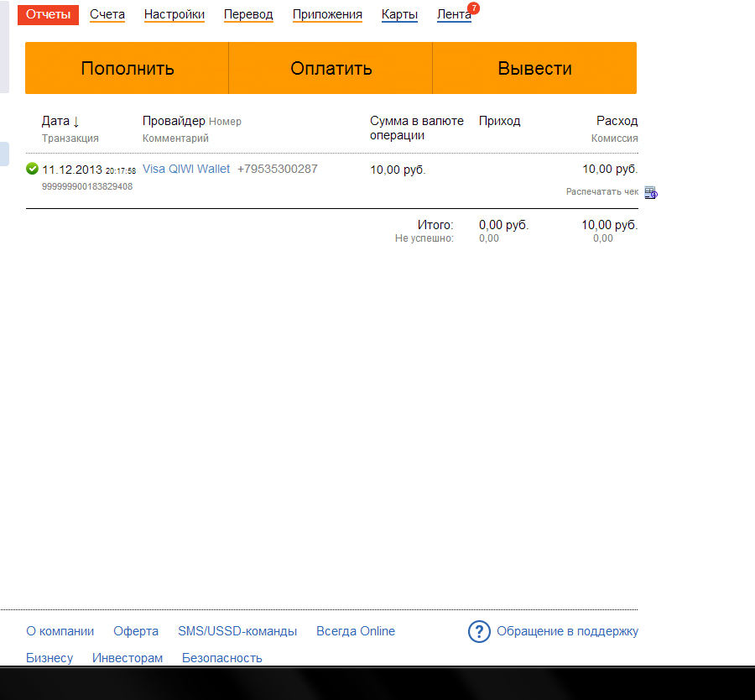Select transaction number 999999900183829408
The image size is (755, 700).
87,186
